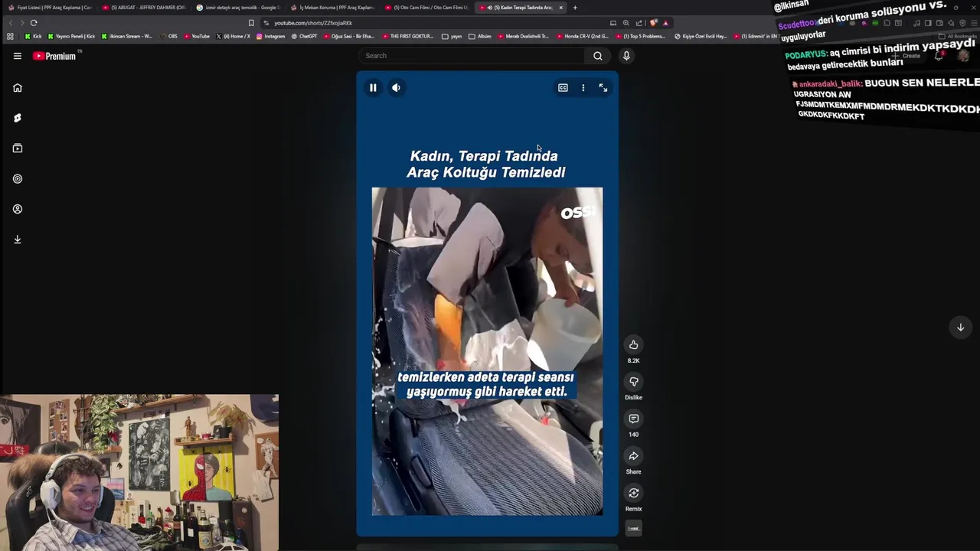
Task: Dislike this Short
Action: (633, 382)
